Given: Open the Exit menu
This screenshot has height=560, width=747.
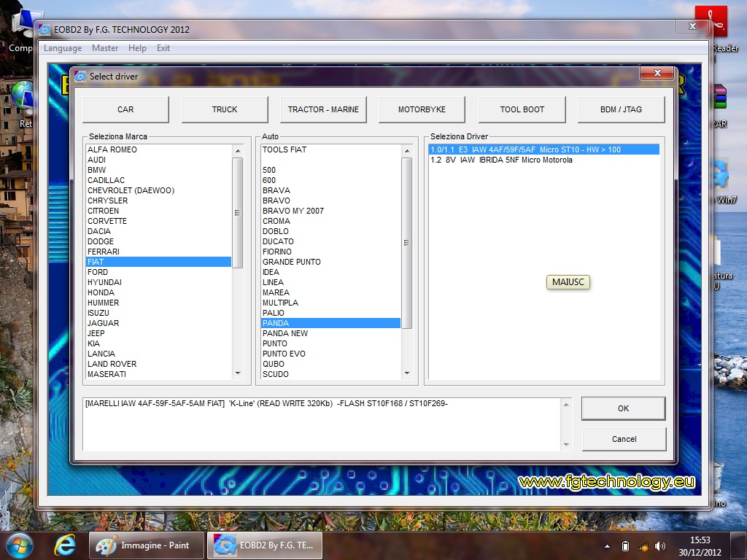Looking at the screenshot, I should click(x=163, y=48).
